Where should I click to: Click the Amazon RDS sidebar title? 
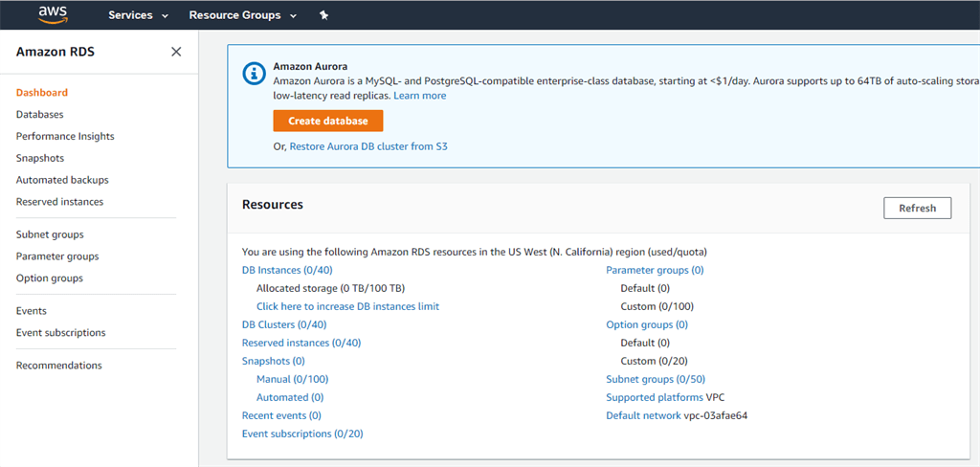click(x=56, y=52)
